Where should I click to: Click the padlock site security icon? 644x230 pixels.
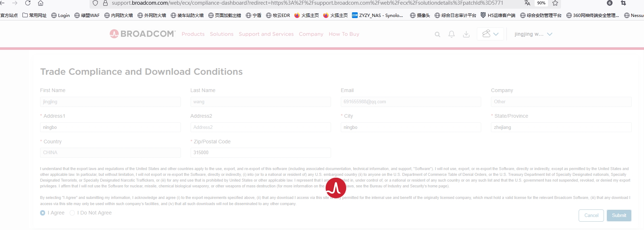105,3
